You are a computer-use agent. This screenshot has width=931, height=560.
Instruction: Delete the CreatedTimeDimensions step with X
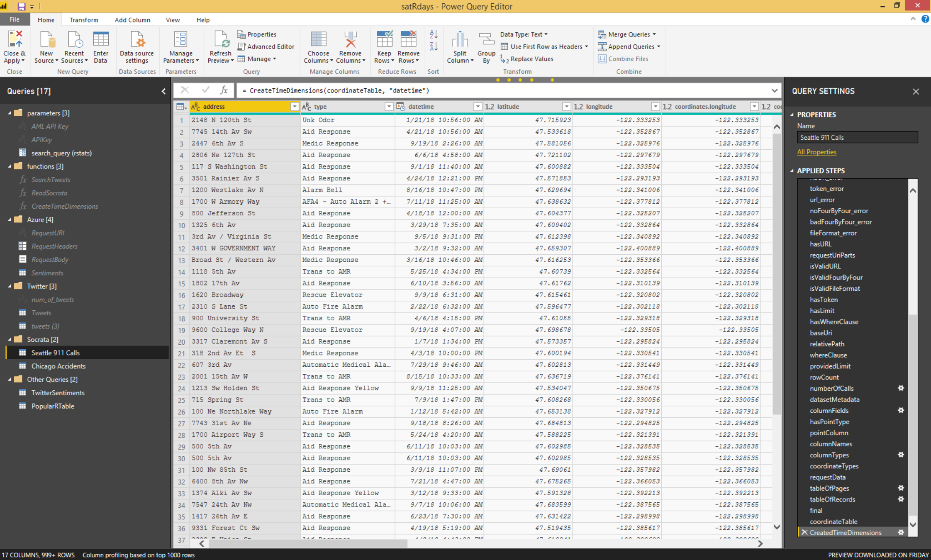point(804,533)
